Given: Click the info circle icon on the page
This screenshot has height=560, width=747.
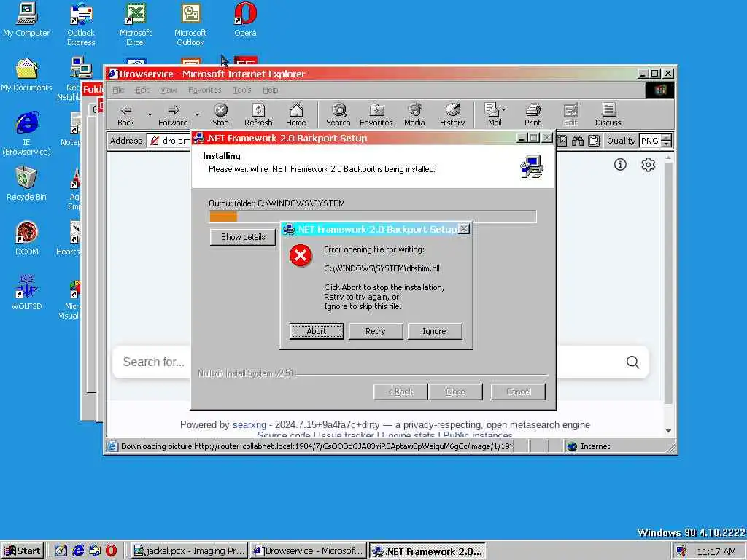Looking at the screenshot, I should (x=620, y=165).
